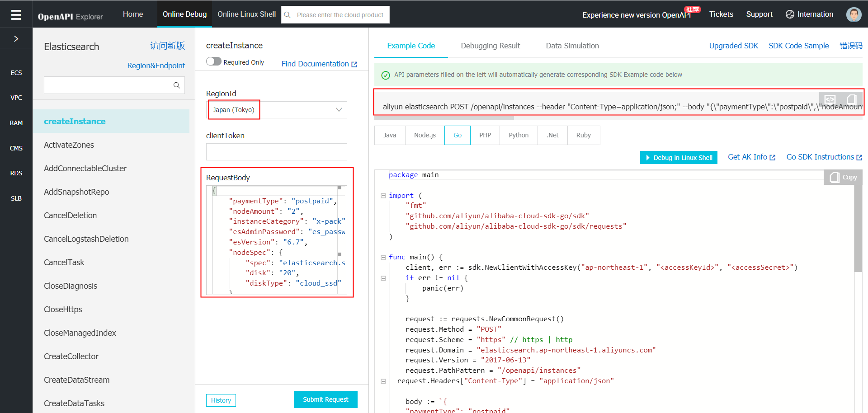Open Experience new version OpenAPI link
This screenshot has height=413, width=868.
click(637, 15)
